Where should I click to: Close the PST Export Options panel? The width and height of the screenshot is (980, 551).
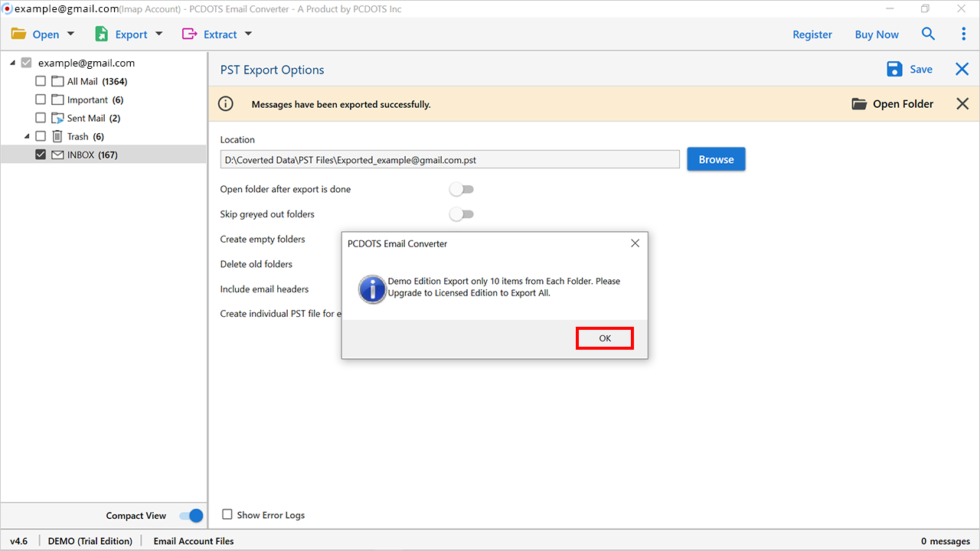(962, 70)
